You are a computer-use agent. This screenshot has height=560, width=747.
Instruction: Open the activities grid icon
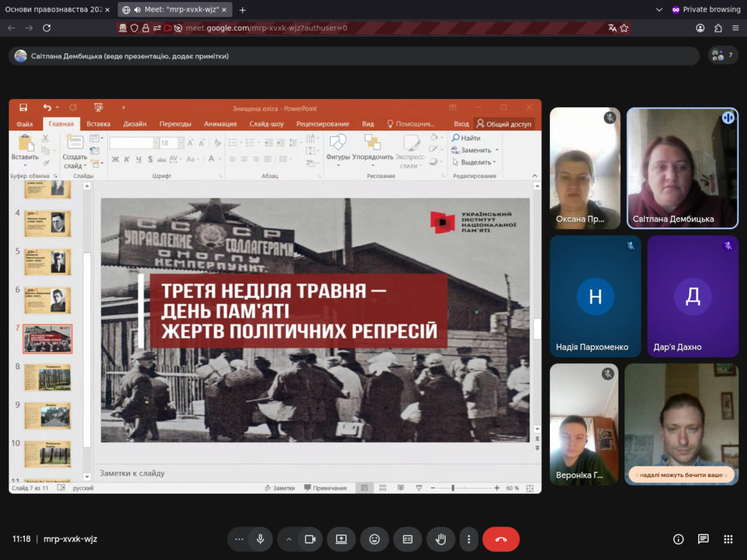728,539
